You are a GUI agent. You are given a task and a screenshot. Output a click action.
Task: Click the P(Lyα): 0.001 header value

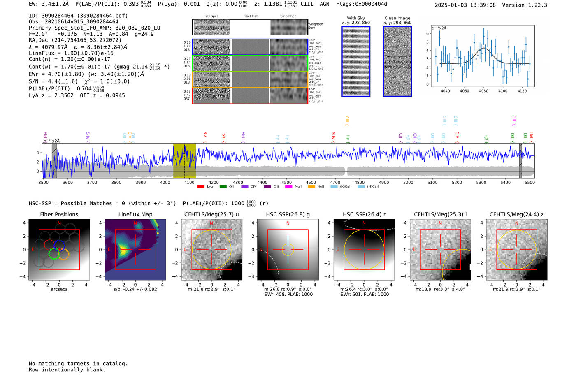pyautogui.click(x=179, y=4)
